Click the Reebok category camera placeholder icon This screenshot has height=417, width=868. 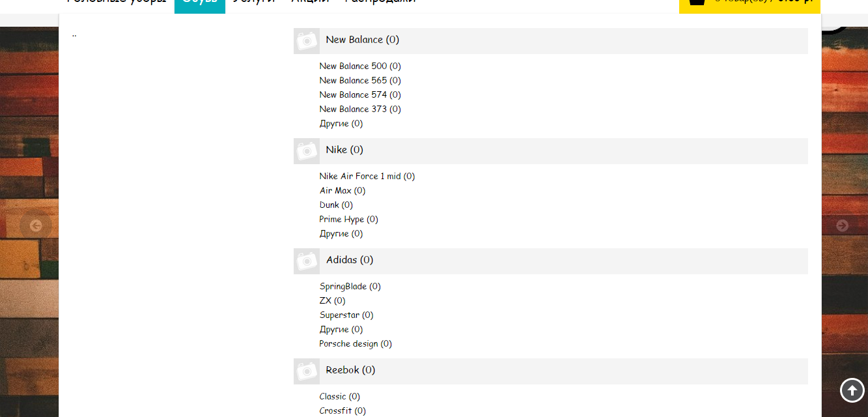(x=307, y=371)
